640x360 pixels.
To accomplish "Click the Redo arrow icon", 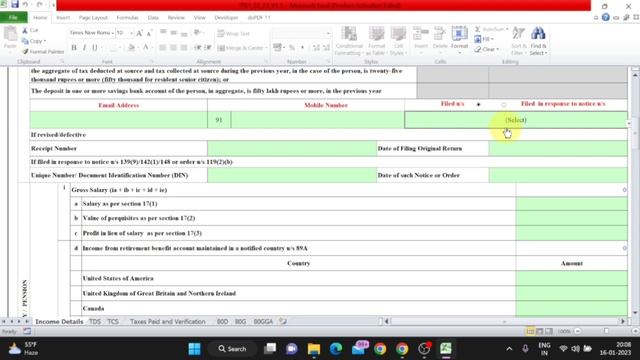I will 39,4.
